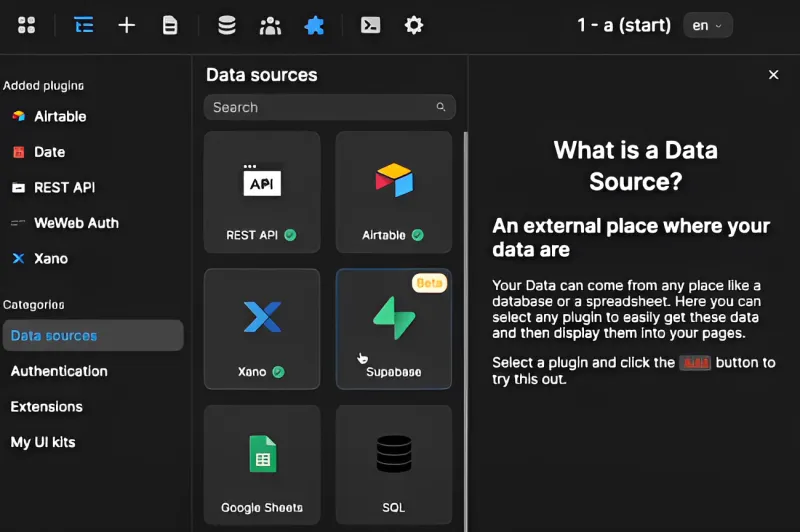Image resolution: width=800 pixels, height=532 pixels.
Task: Open the layout tree navigator icon
Action: pos(84,26)
